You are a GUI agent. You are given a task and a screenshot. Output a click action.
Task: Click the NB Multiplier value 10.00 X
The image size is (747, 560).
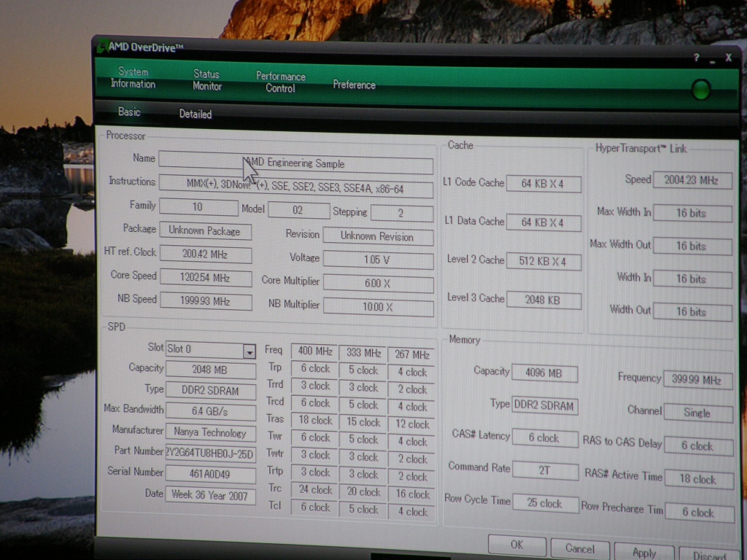point(379,307)
